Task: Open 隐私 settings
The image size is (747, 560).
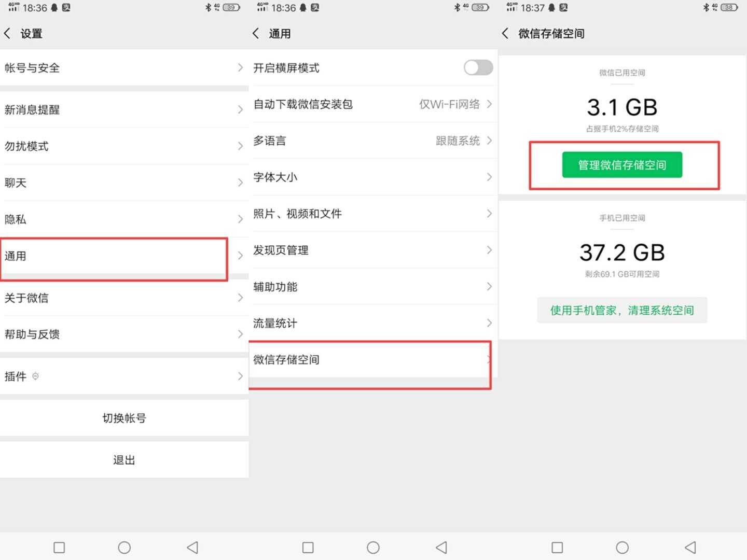Action: [125, 219]
